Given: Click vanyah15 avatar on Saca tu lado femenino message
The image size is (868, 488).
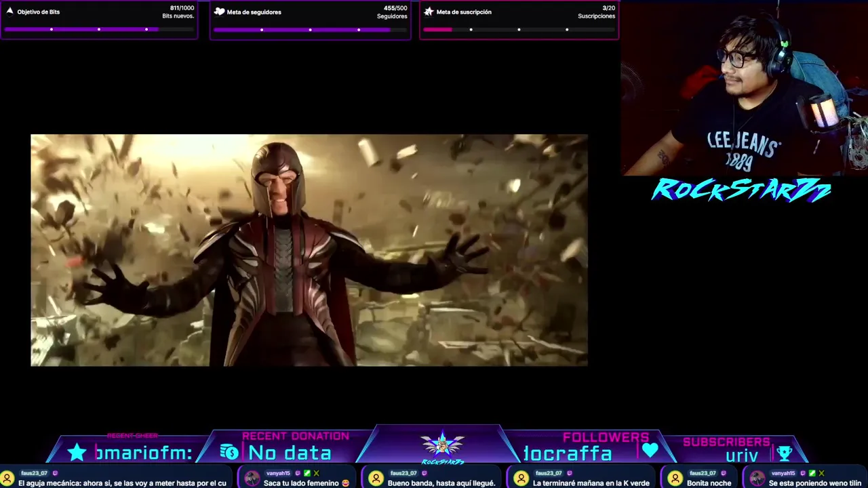Looking at the screenshot, I should click(x=252, y=479).
